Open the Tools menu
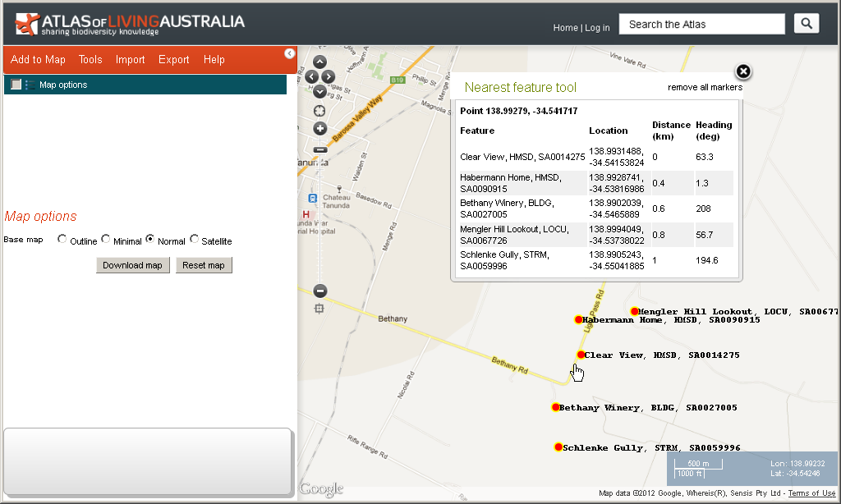The width and height of the screenshot is (841, 504). click(90, 60)
